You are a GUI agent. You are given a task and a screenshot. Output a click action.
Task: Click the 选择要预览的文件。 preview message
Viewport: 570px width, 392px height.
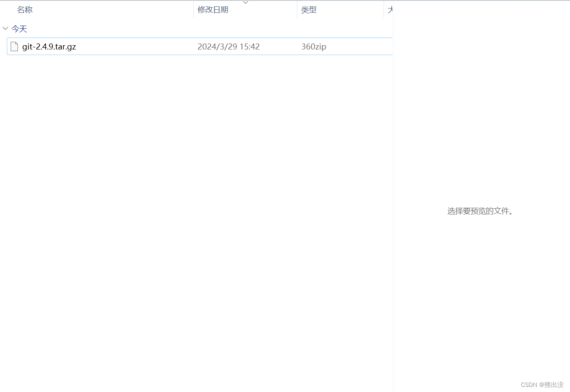coord(480,211)
